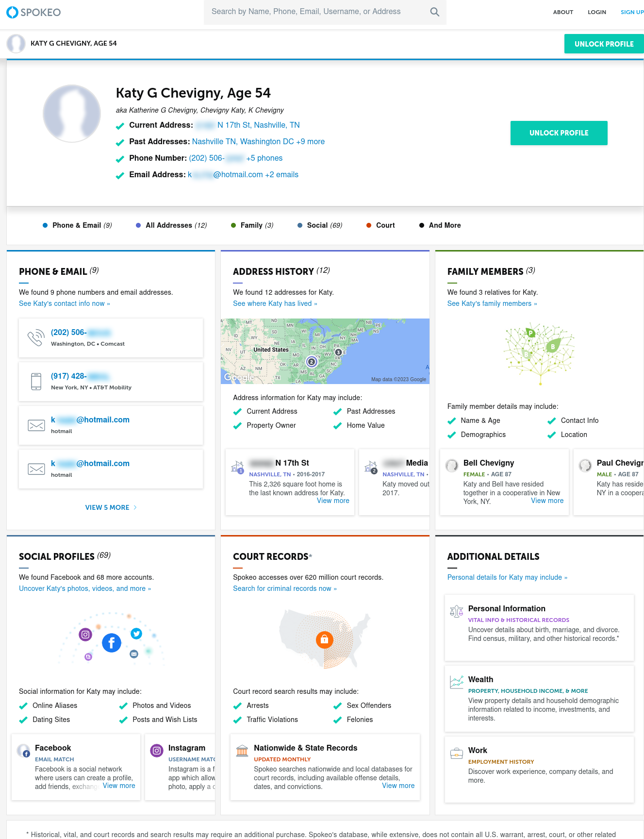Open View more on Bell Chevigny card
This screenshot has width=644, height=839.
(x=547, y=501)
